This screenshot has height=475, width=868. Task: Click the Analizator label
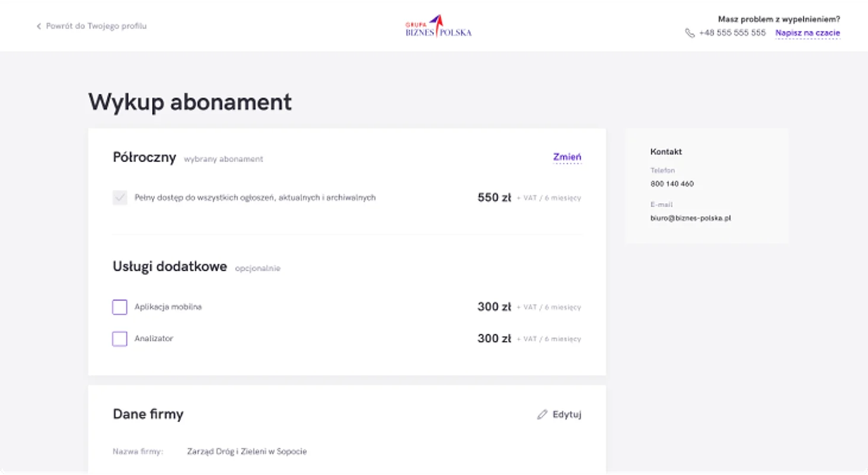(154, 338)
